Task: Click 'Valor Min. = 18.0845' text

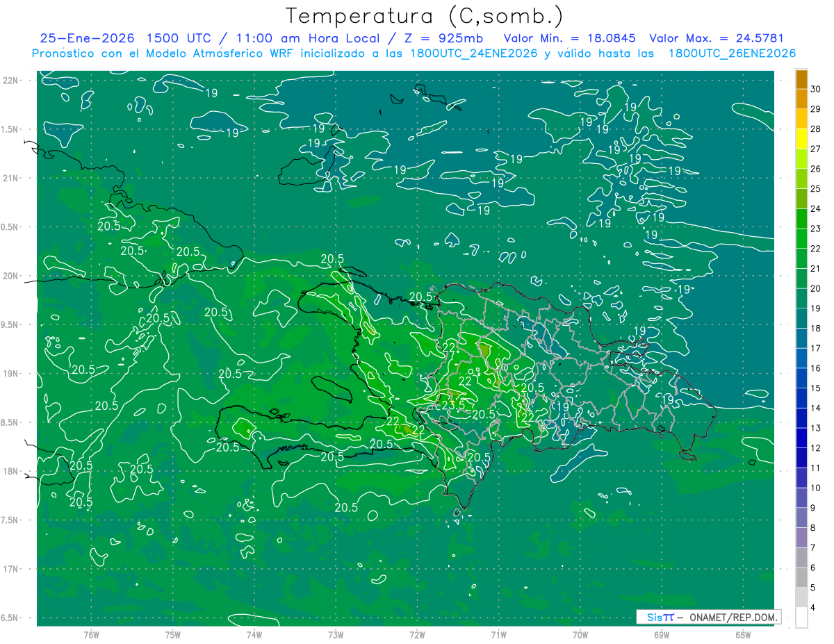Action: point(569,38)
